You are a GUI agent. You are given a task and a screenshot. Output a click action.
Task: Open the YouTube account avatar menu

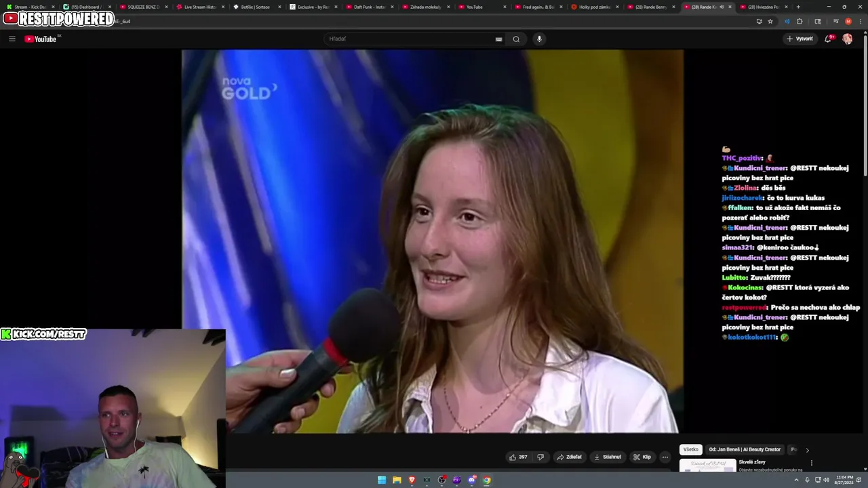tap(848, 39)
